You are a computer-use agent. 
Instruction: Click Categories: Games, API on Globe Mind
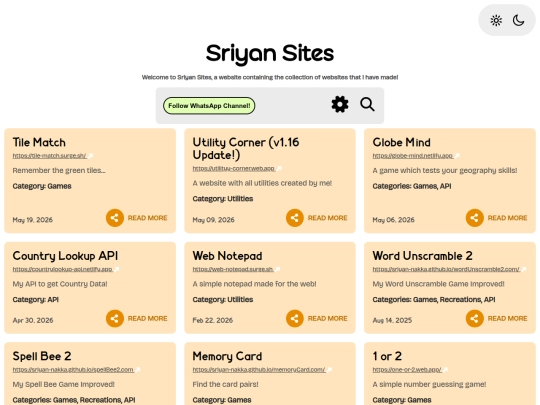click(x=412, y=186)
